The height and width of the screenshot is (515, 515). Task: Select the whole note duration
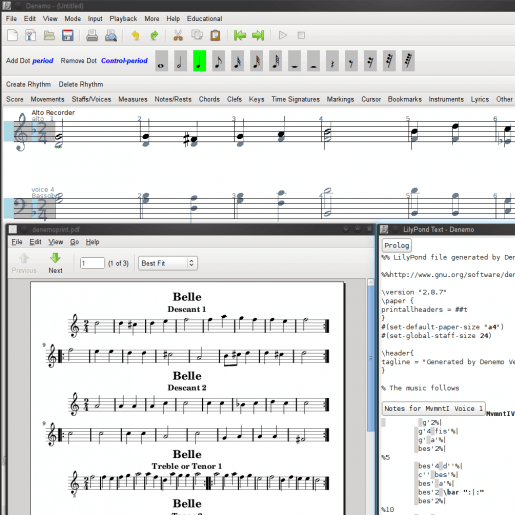coord(161,61)
